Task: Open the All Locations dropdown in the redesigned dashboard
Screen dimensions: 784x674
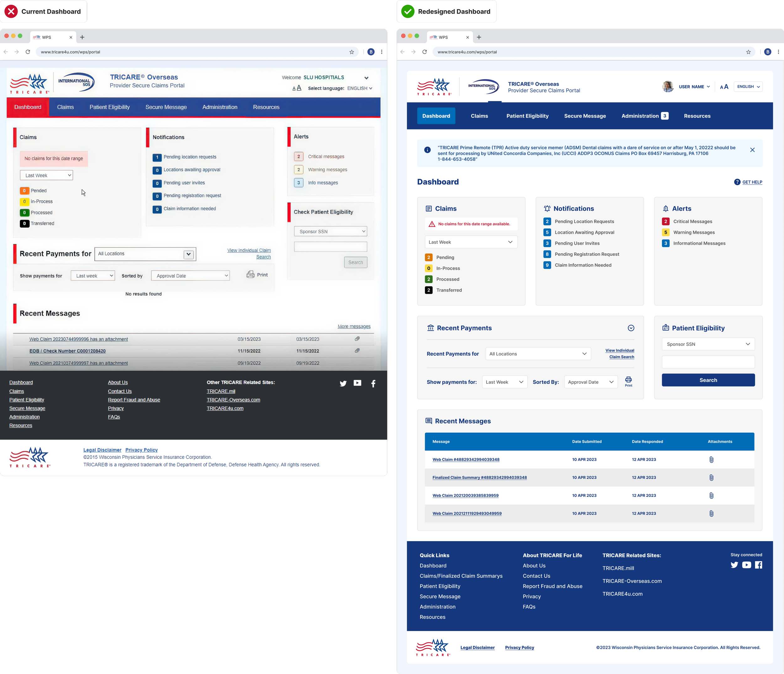Action: point(538,354)
